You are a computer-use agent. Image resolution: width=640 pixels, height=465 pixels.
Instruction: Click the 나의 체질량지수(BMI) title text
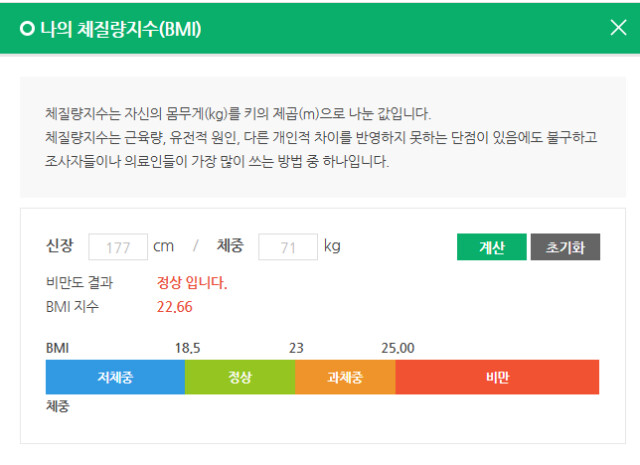[x=121, y=28]
